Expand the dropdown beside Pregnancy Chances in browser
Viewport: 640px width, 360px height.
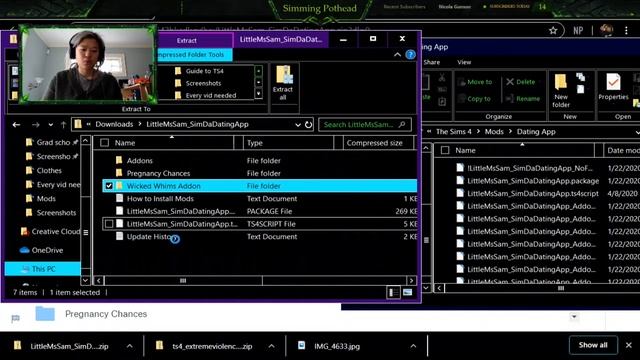(x=574, y=317)
